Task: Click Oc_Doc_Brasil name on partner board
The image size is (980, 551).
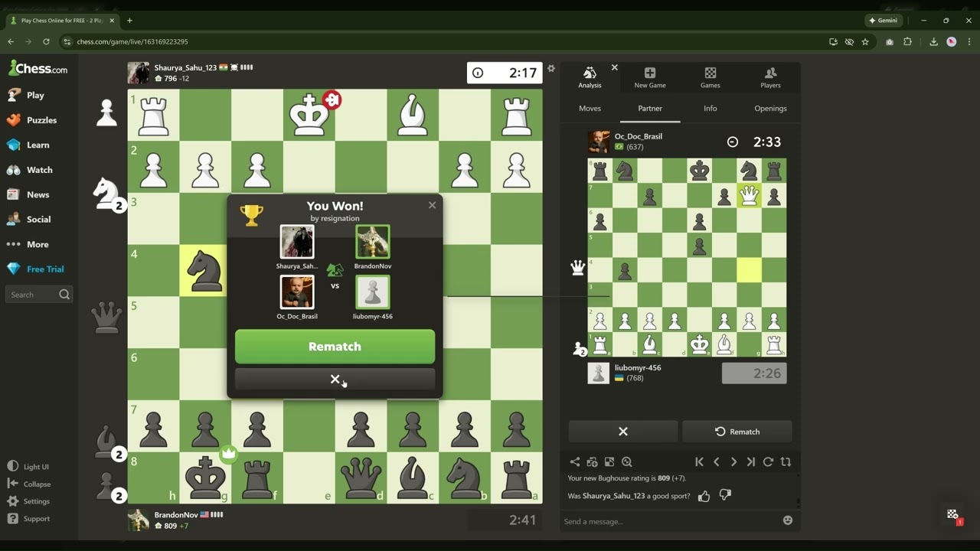Action: pyautogui.click(x=639, y=136)
